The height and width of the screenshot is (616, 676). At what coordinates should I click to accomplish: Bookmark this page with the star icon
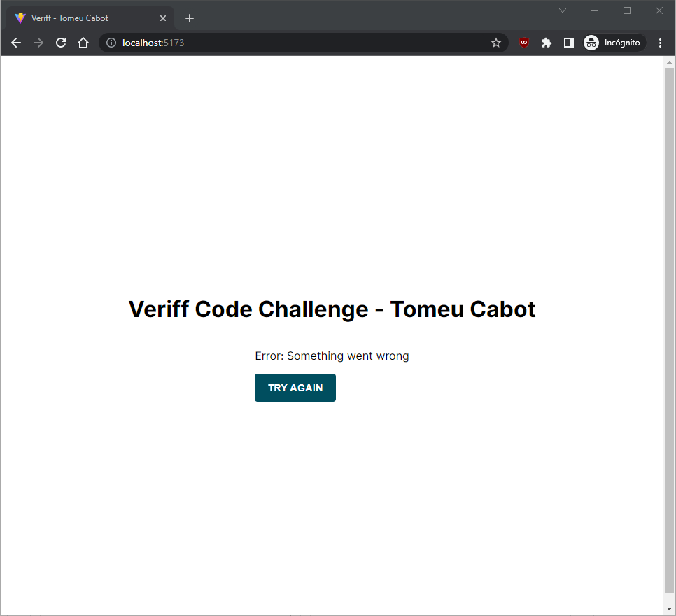click(x=495, y=43)
